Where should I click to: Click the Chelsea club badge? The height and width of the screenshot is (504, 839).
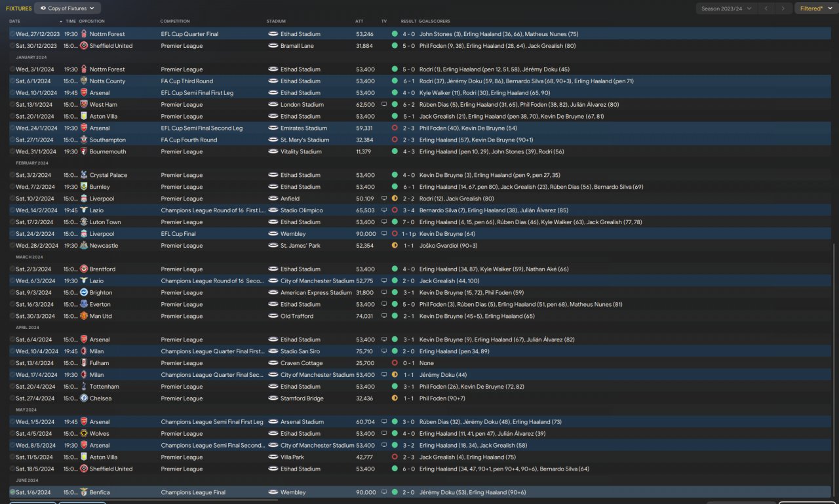point(84,398)
